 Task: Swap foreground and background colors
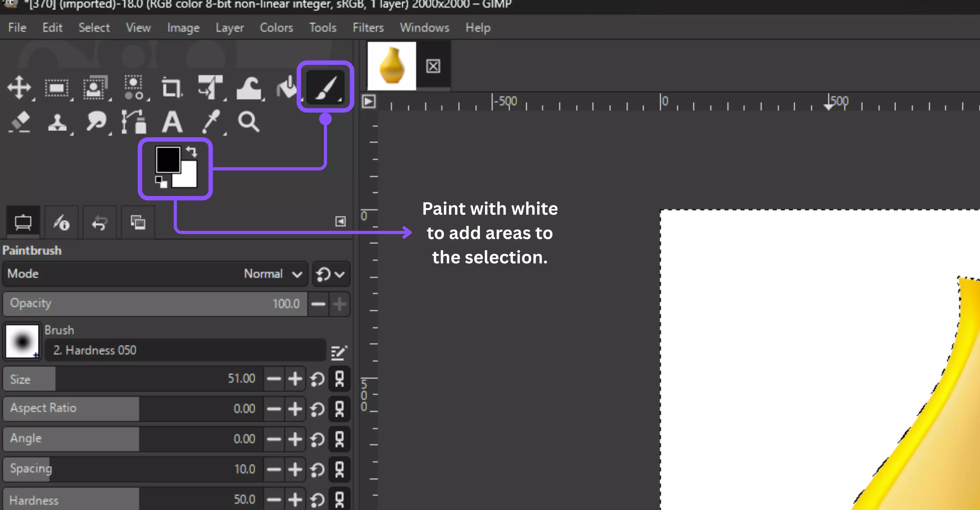pos(192,152)
